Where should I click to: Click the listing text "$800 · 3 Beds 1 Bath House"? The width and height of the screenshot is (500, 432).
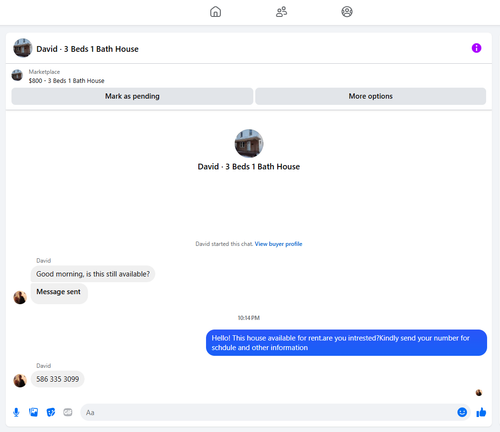[66, 81]
